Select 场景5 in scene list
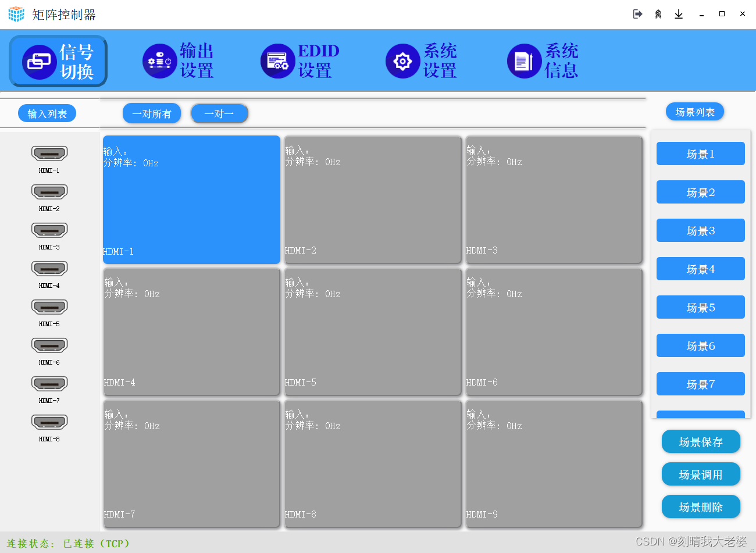756x553 pixels. (701, 307)
